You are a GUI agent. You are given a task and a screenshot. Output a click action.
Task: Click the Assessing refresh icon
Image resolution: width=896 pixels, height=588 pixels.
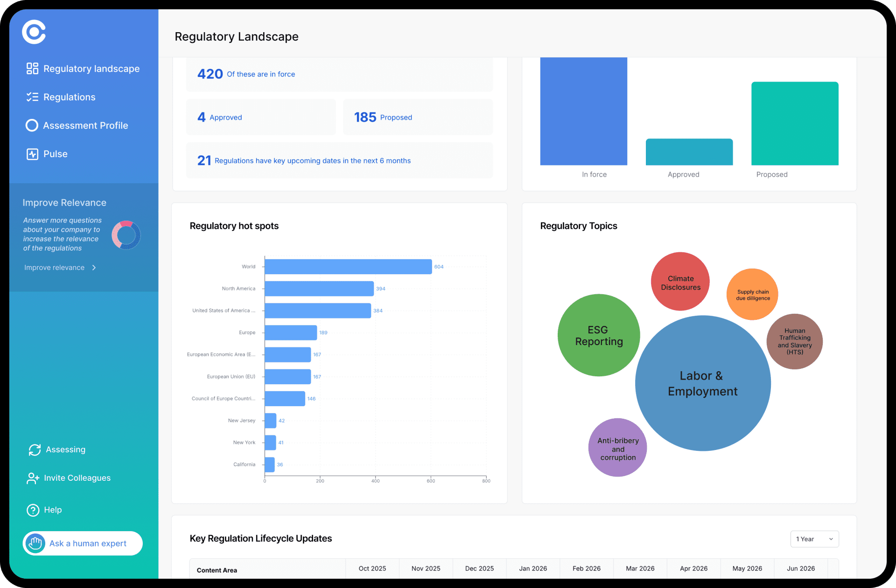pyautogui.click(x=35, y=450)
